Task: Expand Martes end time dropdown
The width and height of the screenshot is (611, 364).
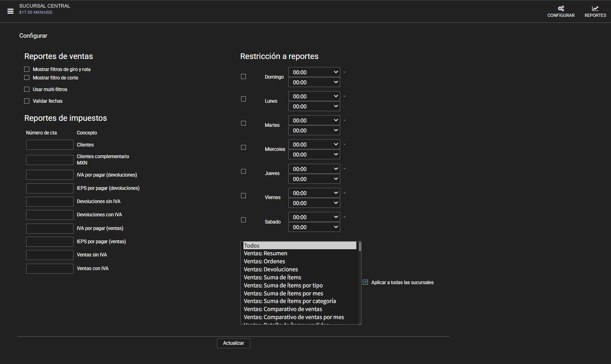Action: (x=314, y=130)
